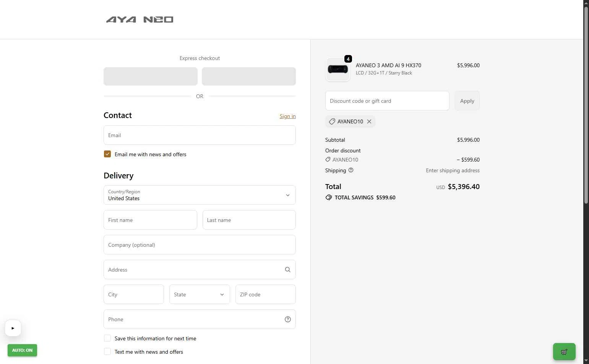Click the TOTAL SAVINGS $599.60 text
589x364 pixels.
pyautogui.click(x=365, y=197)
